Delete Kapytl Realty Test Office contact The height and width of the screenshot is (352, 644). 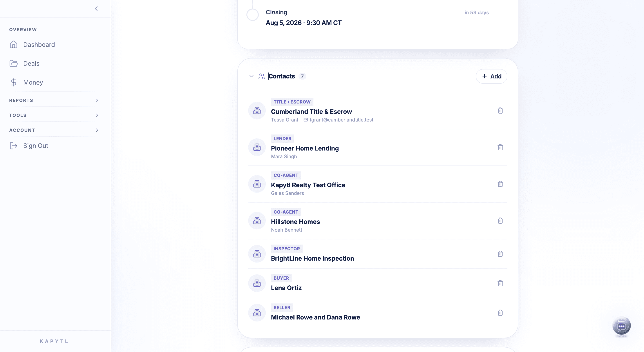tap(500, 184)
